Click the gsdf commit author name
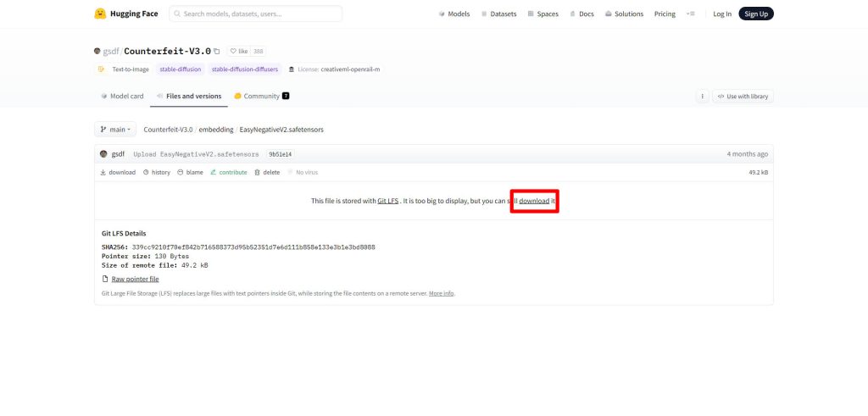Image resolution: width=868 pixels, height=416 pixels. coord(118,154)
